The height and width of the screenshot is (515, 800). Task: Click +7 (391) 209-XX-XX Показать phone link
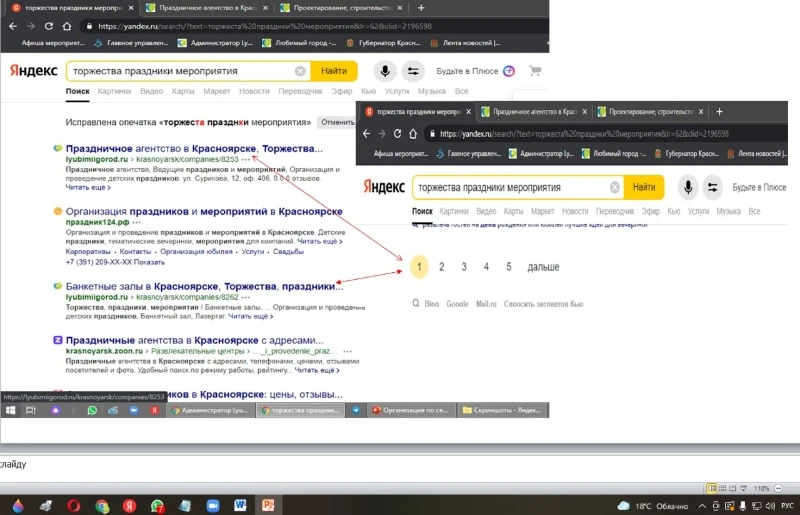115,262
